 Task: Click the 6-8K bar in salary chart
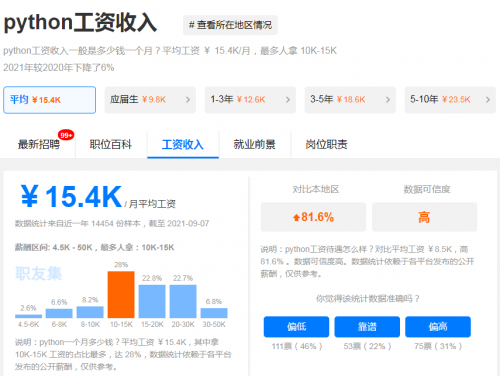[59, 313]
